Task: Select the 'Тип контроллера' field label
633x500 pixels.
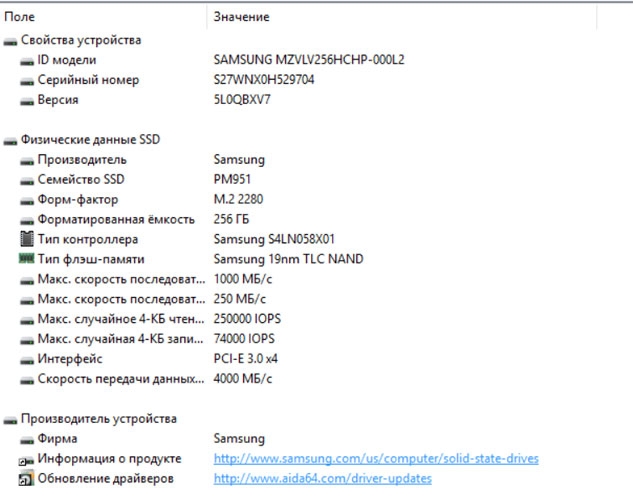Action: pyautogui.click(x=88, y=239)
